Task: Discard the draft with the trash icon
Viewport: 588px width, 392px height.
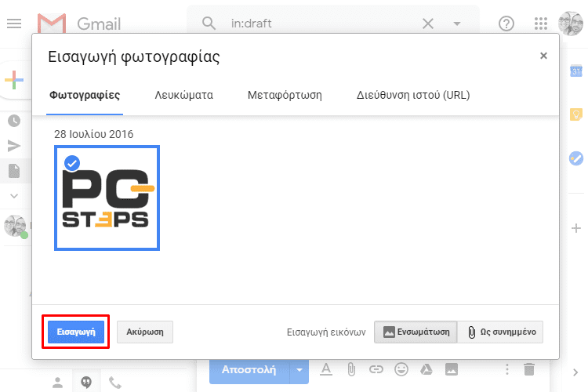Action: pos(529,370)
